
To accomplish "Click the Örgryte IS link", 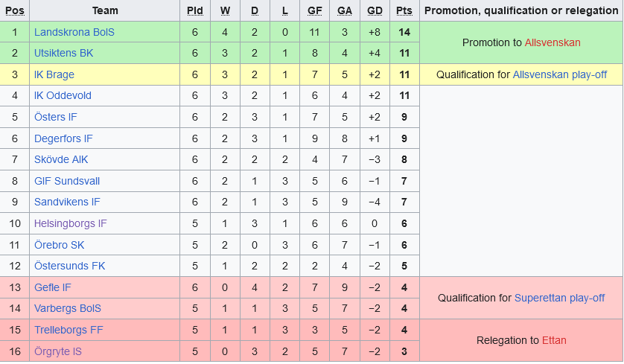I will point(58,351).
